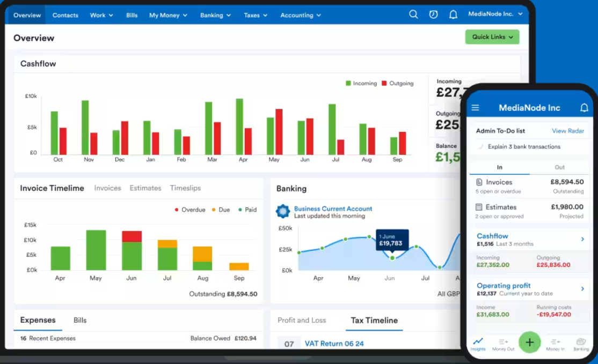Tick the Explain 3 bank transactions checkmark
Viewport: 598px width, 364px height.
pos(481,146)
